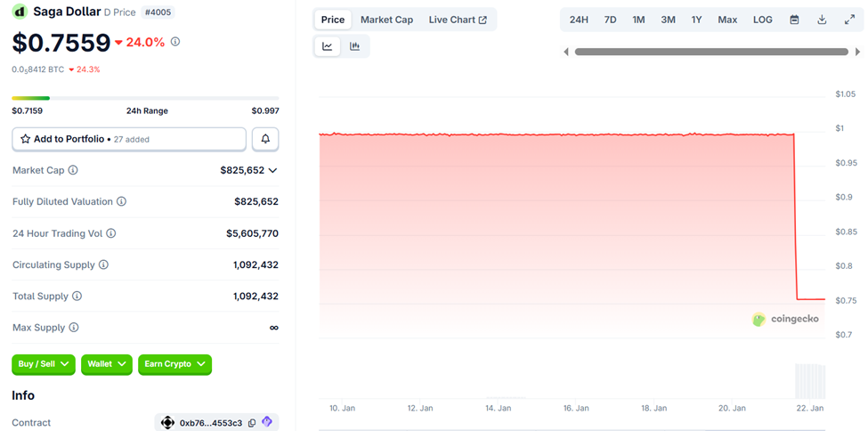The image size is (868, 431).
Task: Select the Max time range
Action: click(x=728, y=20)
